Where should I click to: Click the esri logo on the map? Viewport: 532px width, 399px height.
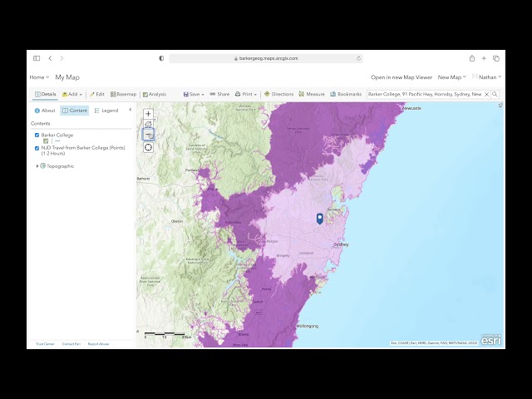point(491,340)
